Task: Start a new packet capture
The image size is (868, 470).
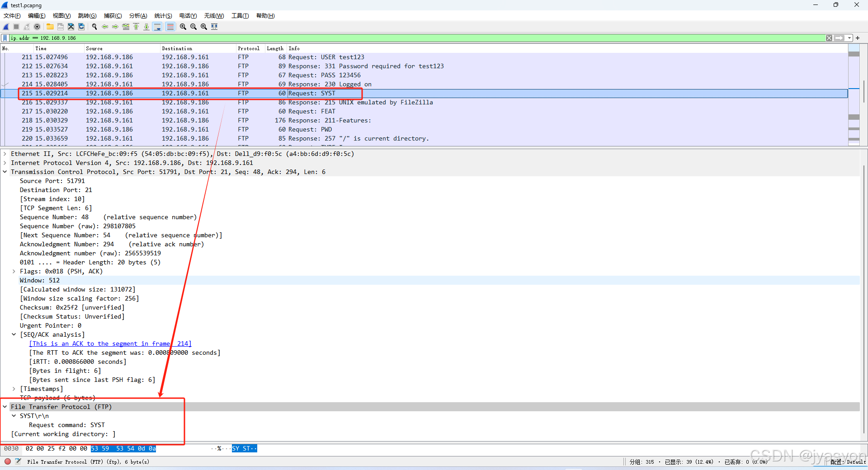Action: tap(5, 27)
